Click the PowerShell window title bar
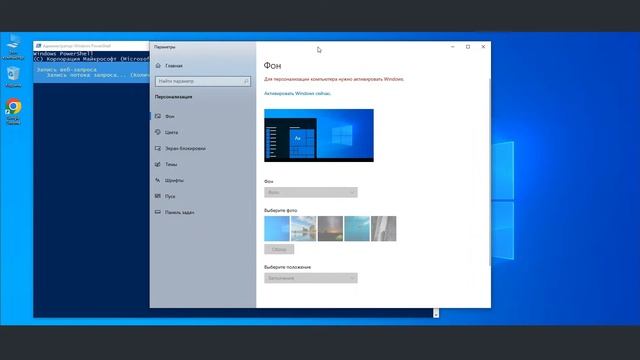This screenshot has width=640, height=360. coord(91,46)
